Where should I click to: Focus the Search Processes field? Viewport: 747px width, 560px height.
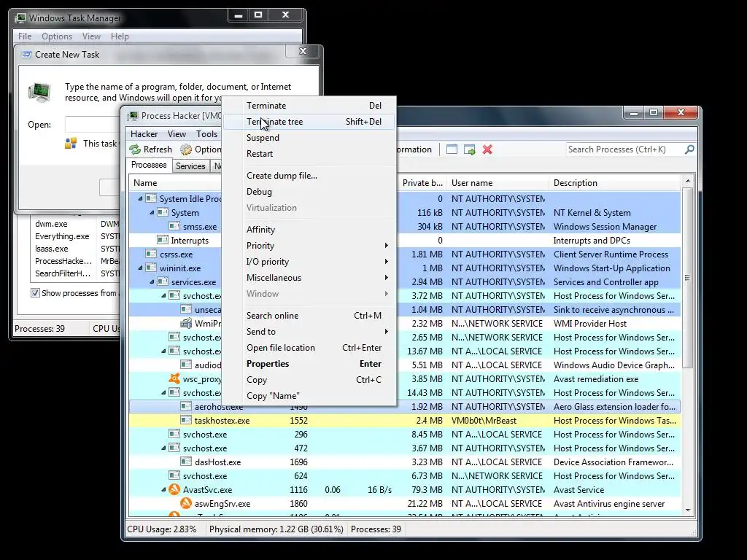(625, 149)
